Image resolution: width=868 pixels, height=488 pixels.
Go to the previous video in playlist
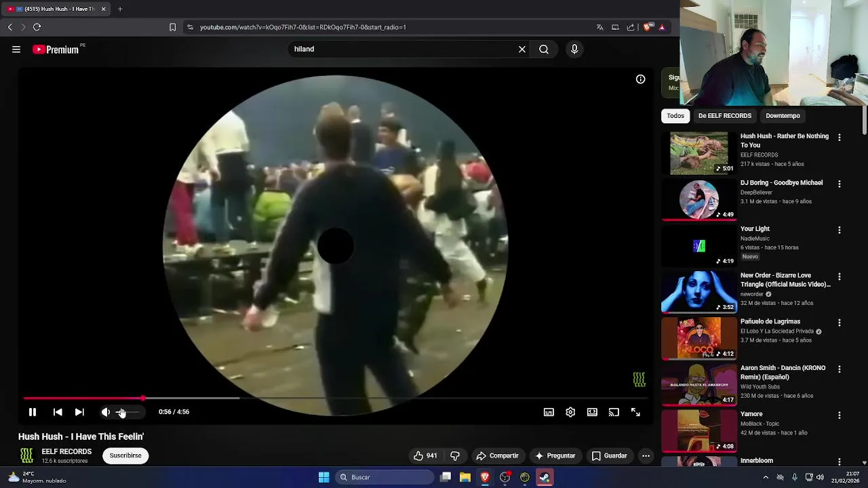click(58, 412)
